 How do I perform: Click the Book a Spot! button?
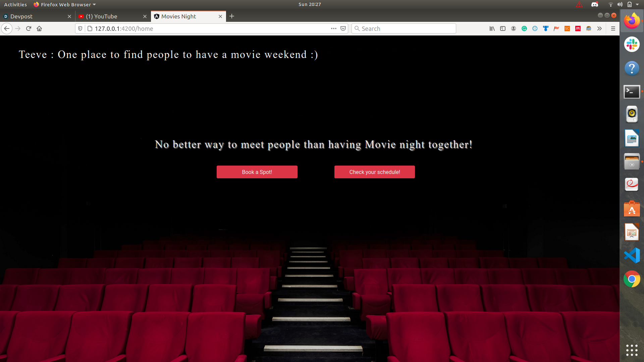(x=257, y=172)
